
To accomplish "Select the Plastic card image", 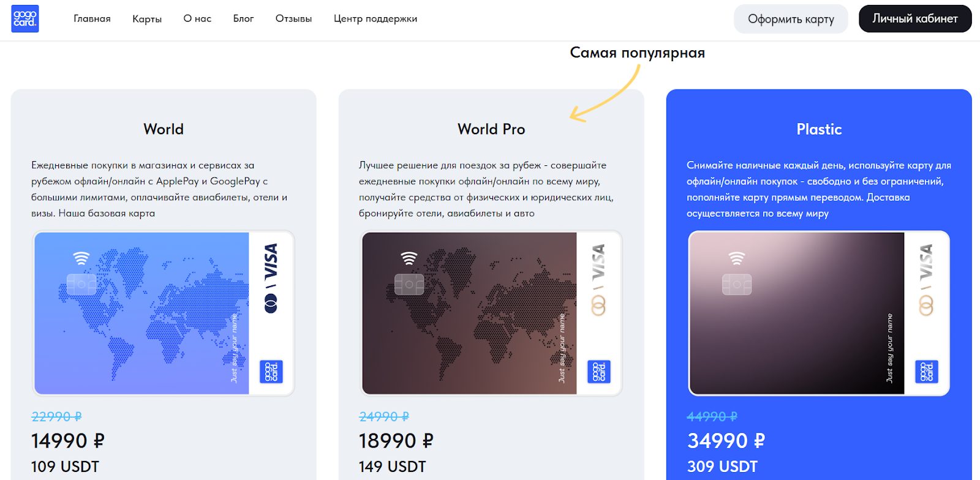I will pos(819,313).
